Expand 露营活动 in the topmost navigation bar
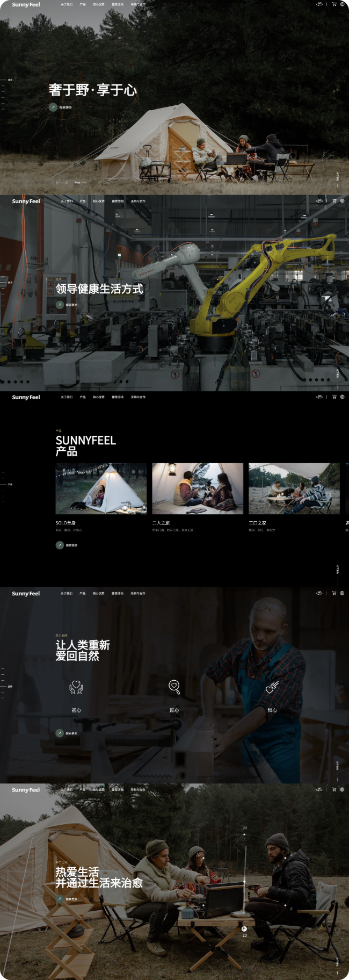 tap(117, 4)
